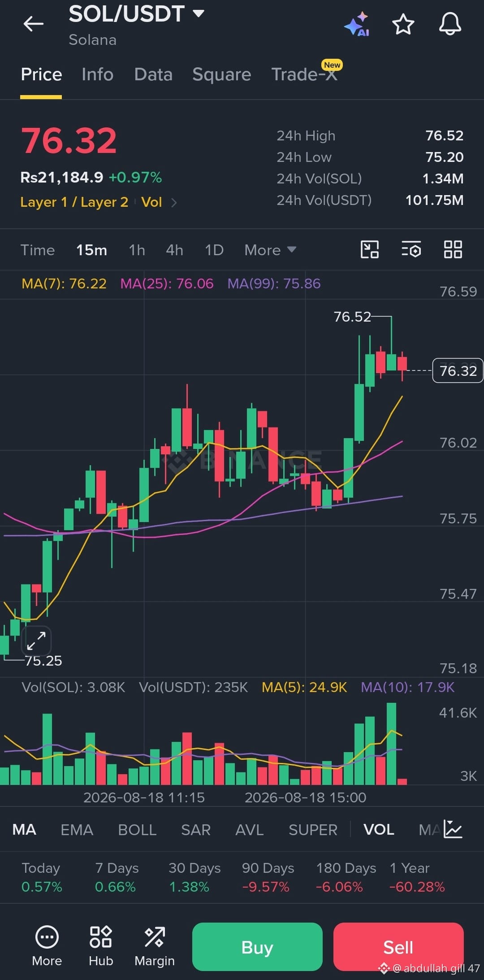Tap the 24h High value 76.52
Viewport: 484px width, 980px height.
444,135
